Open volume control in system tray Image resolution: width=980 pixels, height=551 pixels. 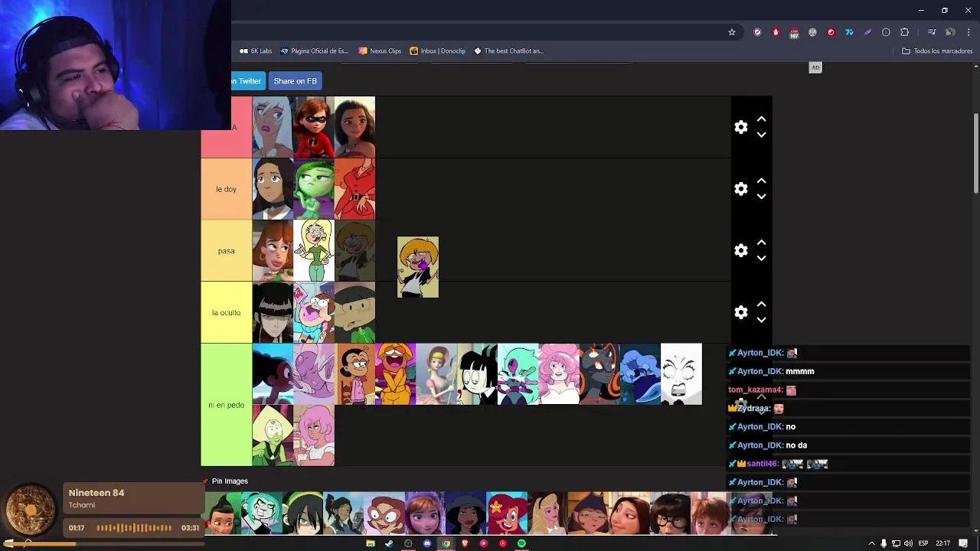pyautogui.click(x=908, y=543)
